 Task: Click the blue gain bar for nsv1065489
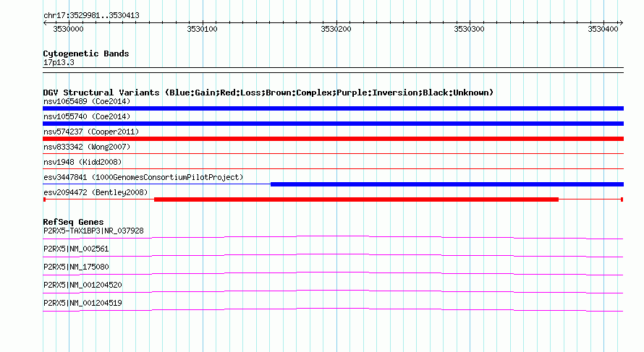(x=333, y=108)
